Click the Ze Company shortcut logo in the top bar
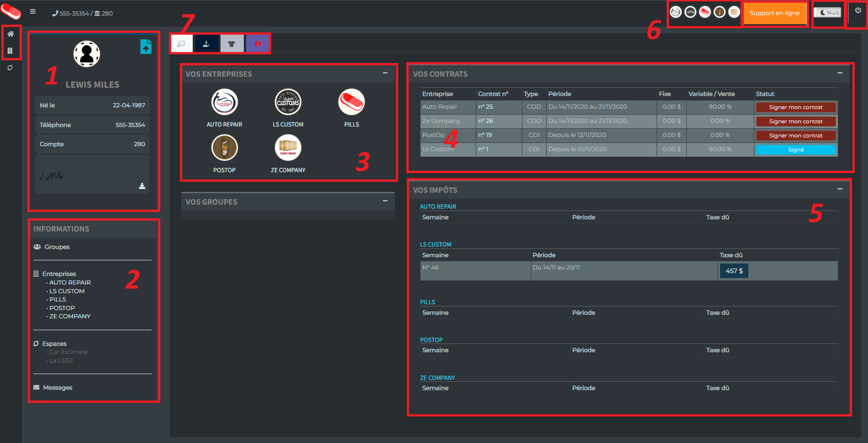This screenshot has width=868, height=443. (734, 12)
